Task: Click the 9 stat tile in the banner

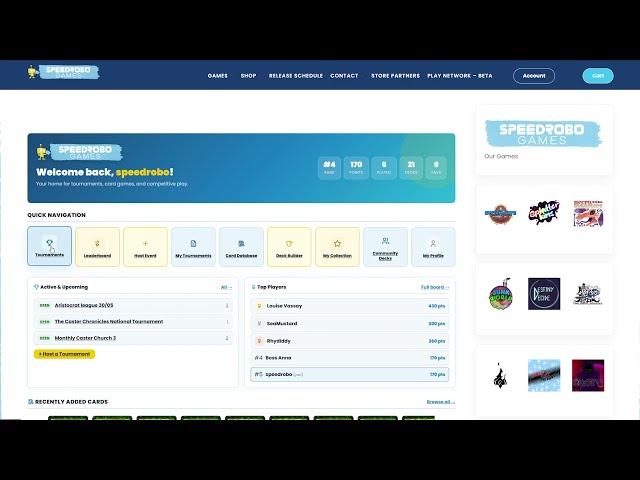Action: click(436, 168)
